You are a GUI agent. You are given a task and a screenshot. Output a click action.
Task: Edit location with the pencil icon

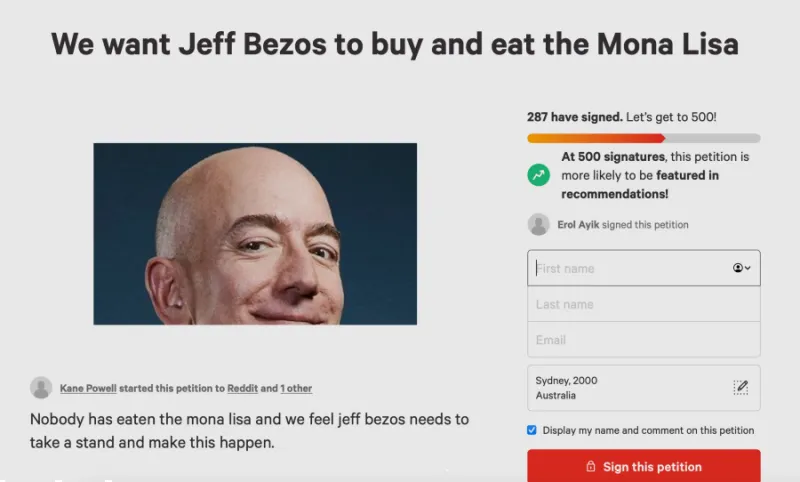click(740, 388)
